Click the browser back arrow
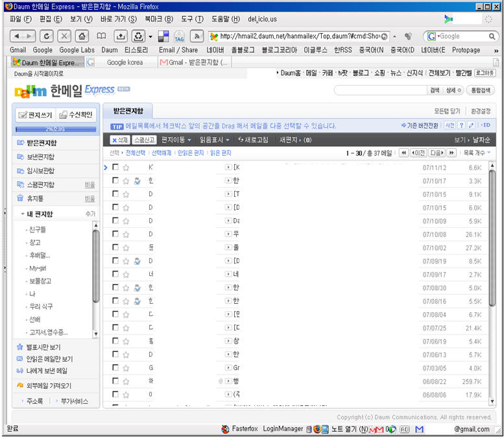This screenshot has height=437, width=504. point(17,36)
